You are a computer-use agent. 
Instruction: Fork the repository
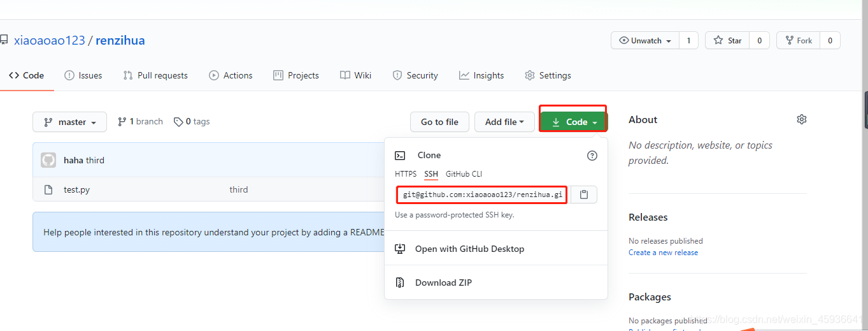point(798,40)
